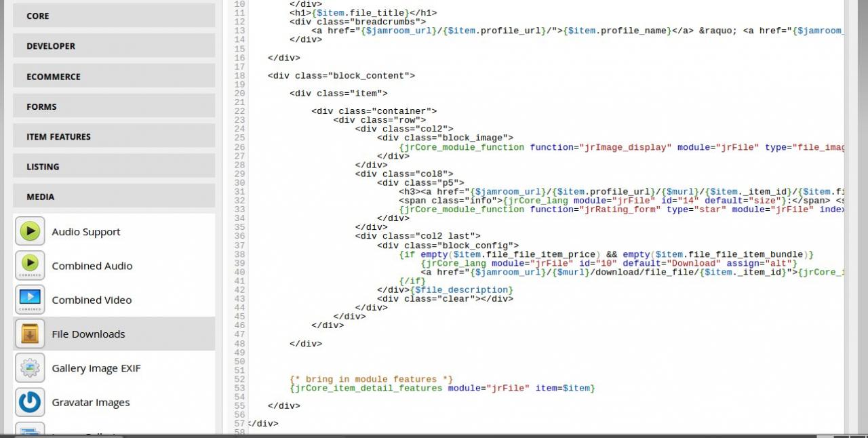The height and width of the screenshot is (438, 868).
Task: Expand the ECOMMERCE category
Action: tap(114, 77)
